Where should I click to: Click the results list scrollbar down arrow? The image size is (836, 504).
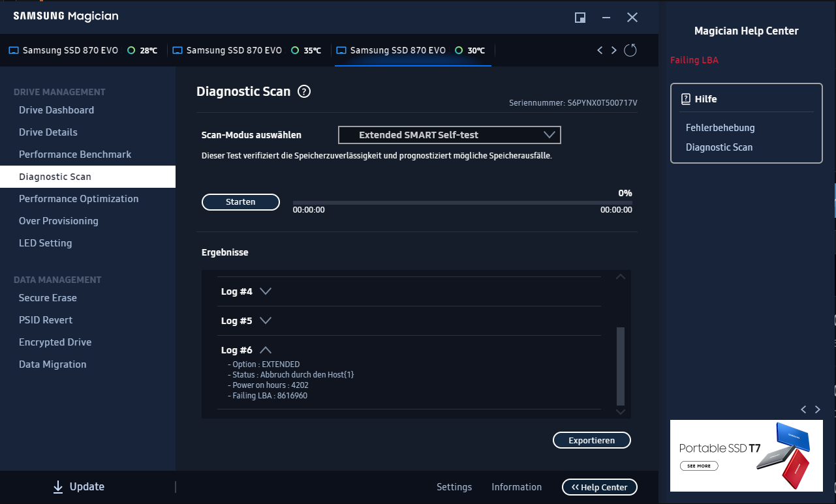tap(621, 412)
